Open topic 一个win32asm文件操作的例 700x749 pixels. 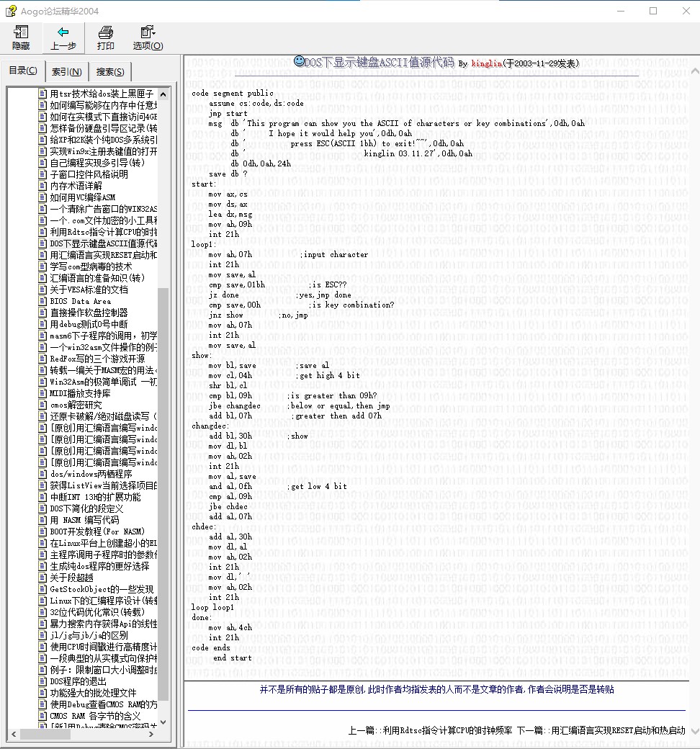tap(103, 347)
